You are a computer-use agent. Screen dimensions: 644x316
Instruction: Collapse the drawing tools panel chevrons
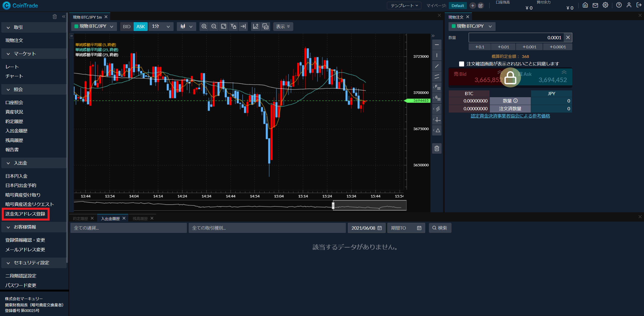(433, 36)
